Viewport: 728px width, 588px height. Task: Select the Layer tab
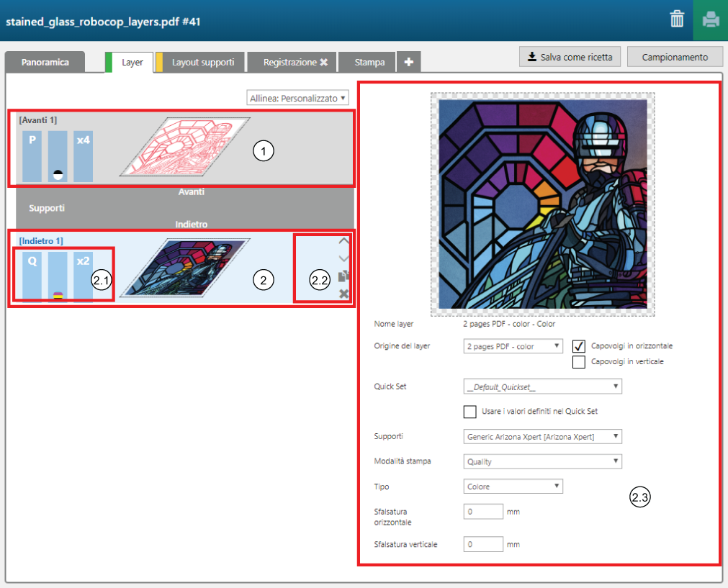[132, 62]
